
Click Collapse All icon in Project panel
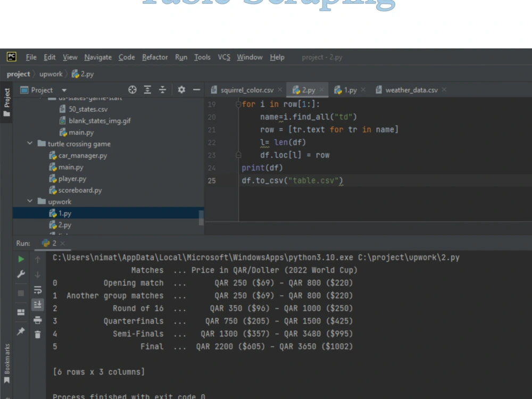pos(162,89)
